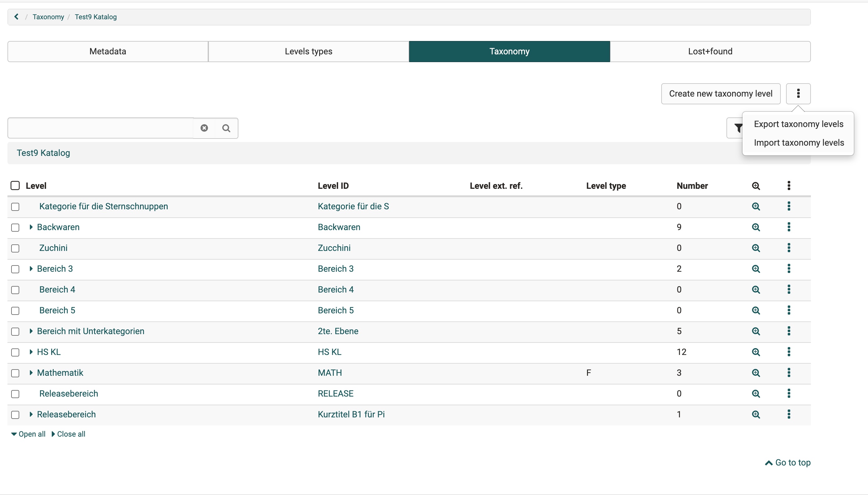This screenshot has height=495, width=868.
Task: Click the zoom icon for the RELEASE row
Action: point(756,393)
